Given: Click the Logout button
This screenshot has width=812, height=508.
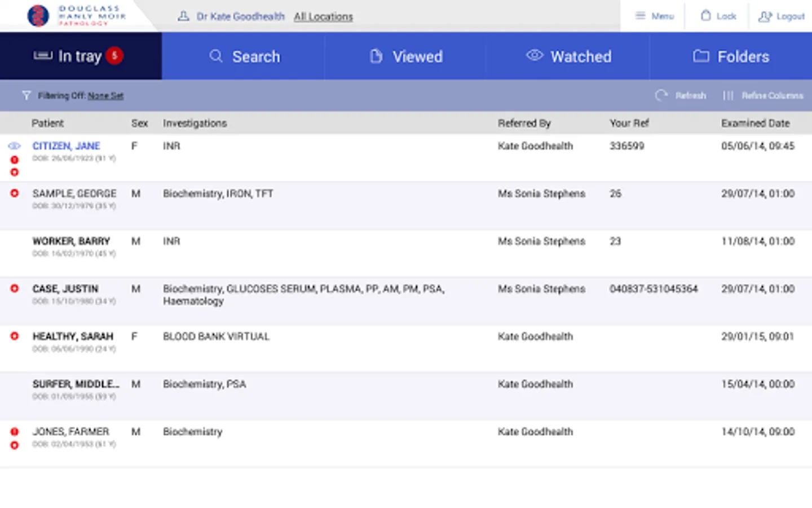Looking at the screenshot, I should click(x=782, y=16).
